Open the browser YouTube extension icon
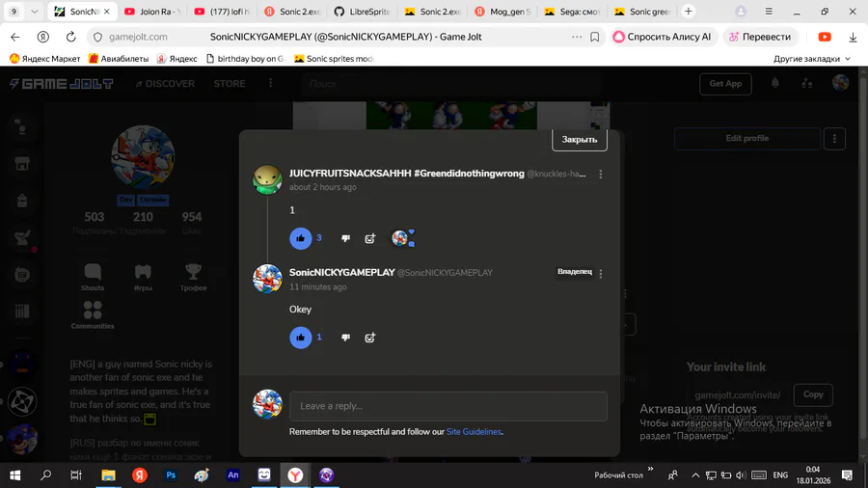The height and width of the screenshot is (488, 868). pyautogui.click(x=825, y=37)
